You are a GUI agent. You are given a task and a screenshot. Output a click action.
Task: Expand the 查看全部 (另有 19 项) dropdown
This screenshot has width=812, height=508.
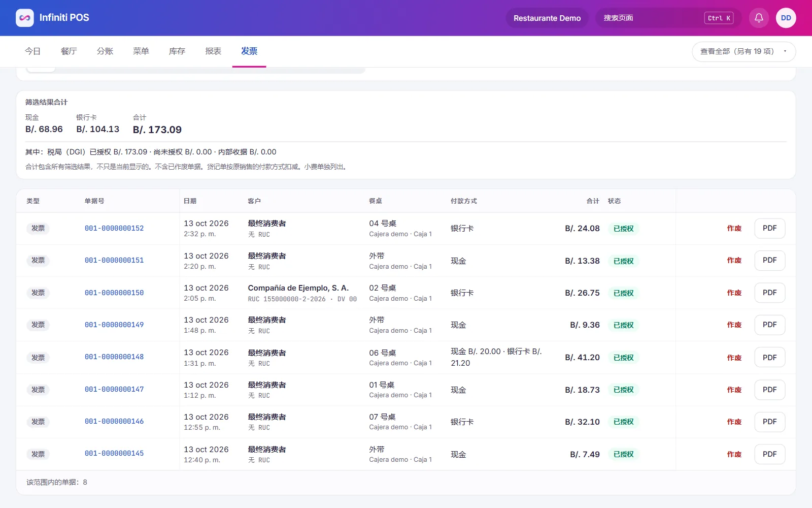pos(743,51)
